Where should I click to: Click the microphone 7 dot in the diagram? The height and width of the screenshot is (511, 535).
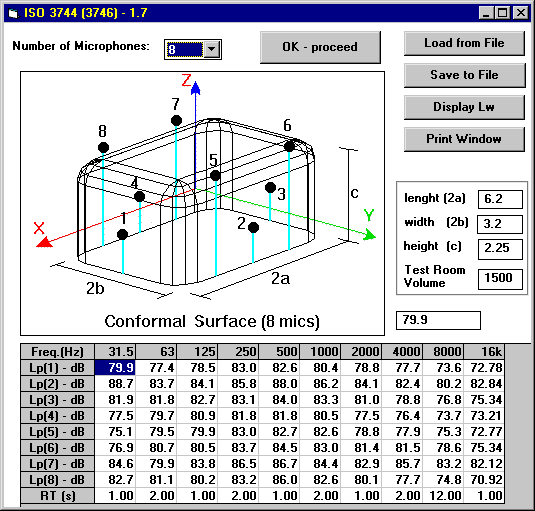coord(176,120)
